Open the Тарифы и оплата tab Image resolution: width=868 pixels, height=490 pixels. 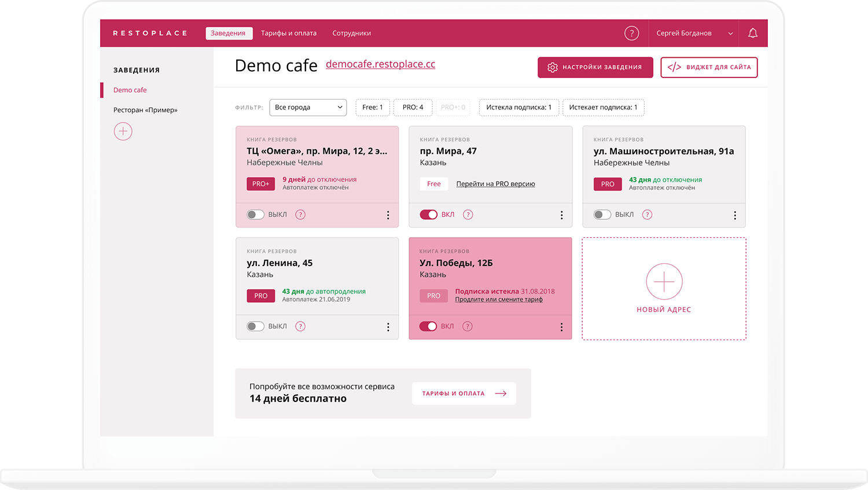click(x=289, y=33)
